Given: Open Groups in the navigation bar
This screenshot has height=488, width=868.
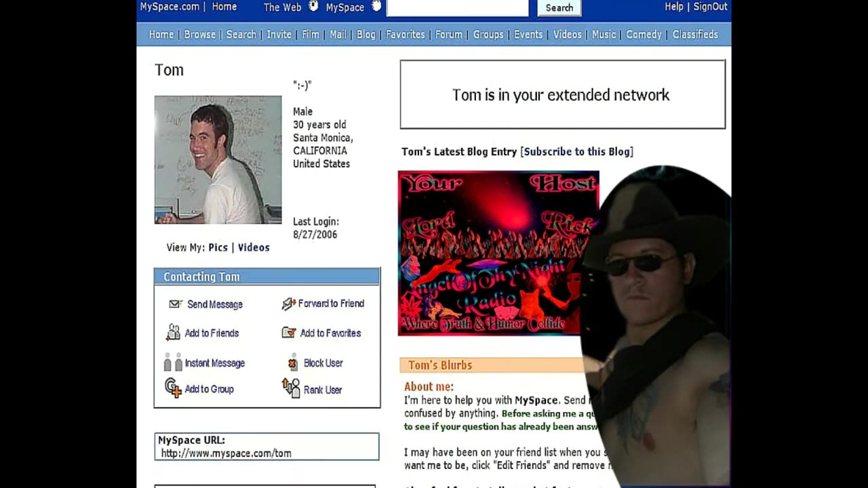Looking at the screenshot, I should point(488,35).
